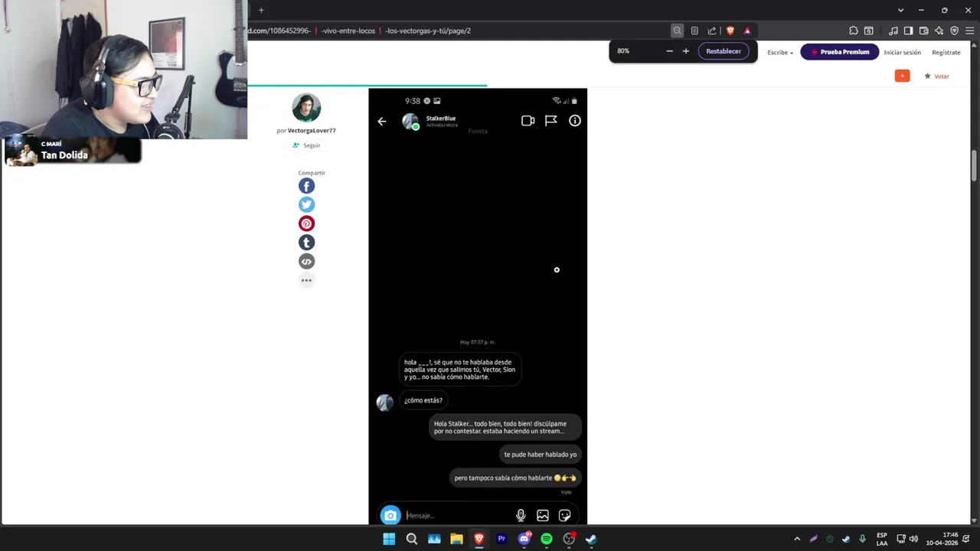Share story on Pinterest
Image resolution: width=980 pixels, height=551 pixels.
(306, 223)
